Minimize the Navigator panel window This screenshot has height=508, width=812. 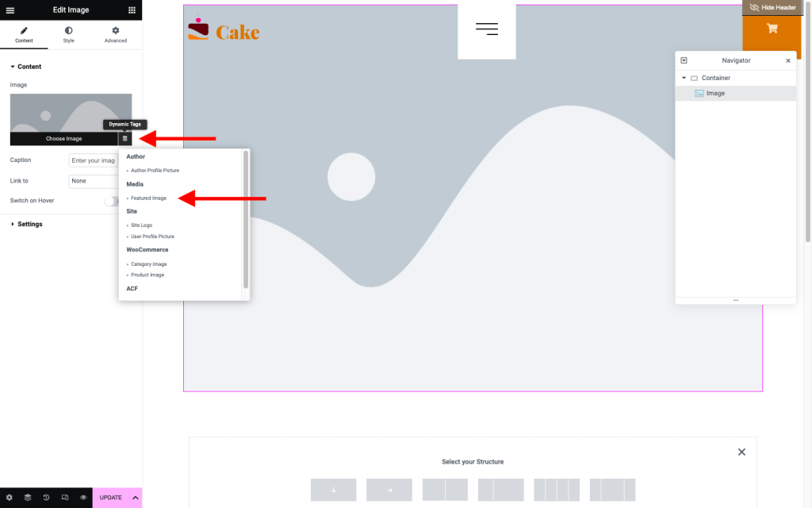point(684,60)
